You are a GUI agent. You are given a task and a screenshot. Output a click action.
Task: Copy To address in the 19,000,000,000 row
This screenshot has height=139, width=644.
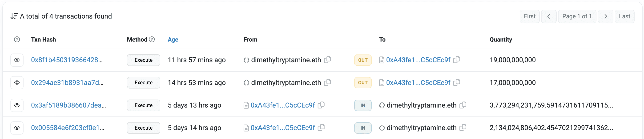click(x=457, y=60)
